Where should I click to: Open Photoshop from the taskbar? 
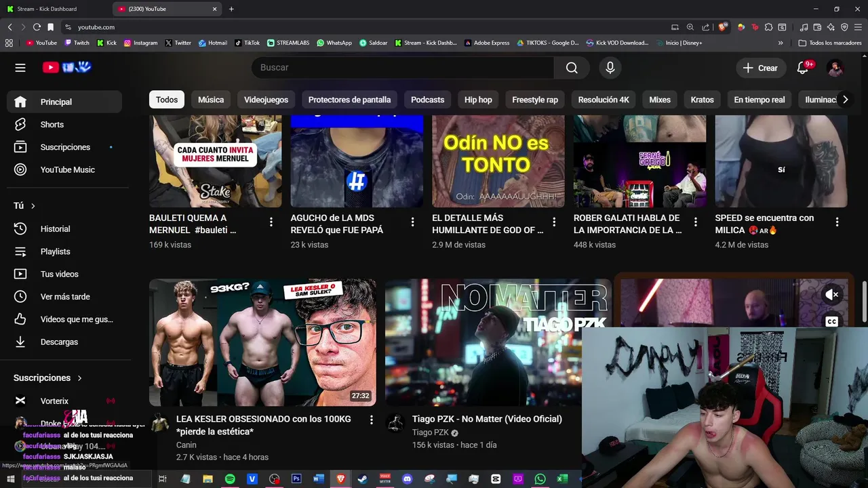click(x=296, y=479)
